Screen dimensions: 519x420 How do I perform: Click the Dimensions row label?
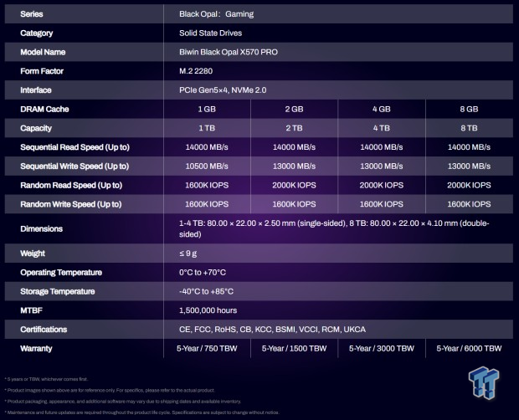pos(41,229)
